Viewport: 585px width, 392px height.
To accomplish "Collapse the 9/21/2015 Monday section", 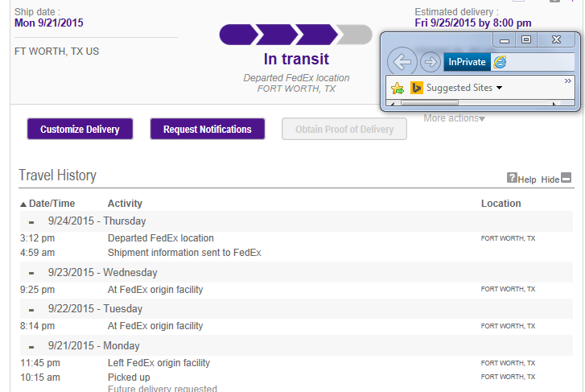I will (x=31, y=347).
